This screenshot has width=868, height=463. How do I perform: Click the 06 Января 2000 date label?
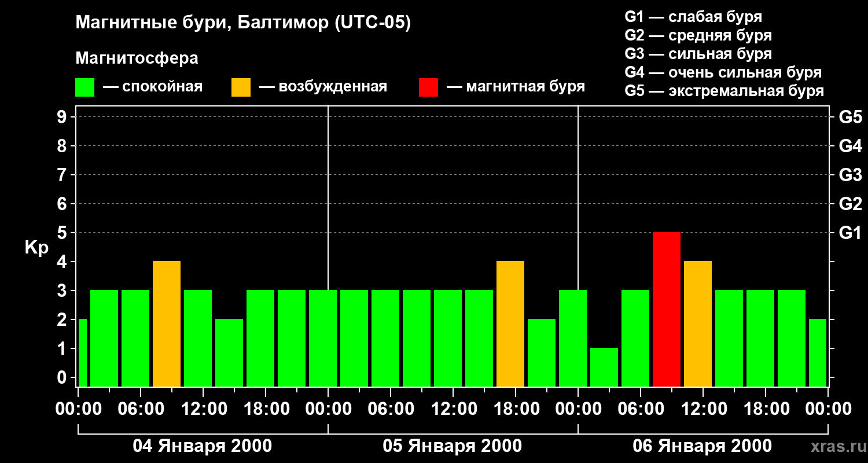tap(703, 446)
